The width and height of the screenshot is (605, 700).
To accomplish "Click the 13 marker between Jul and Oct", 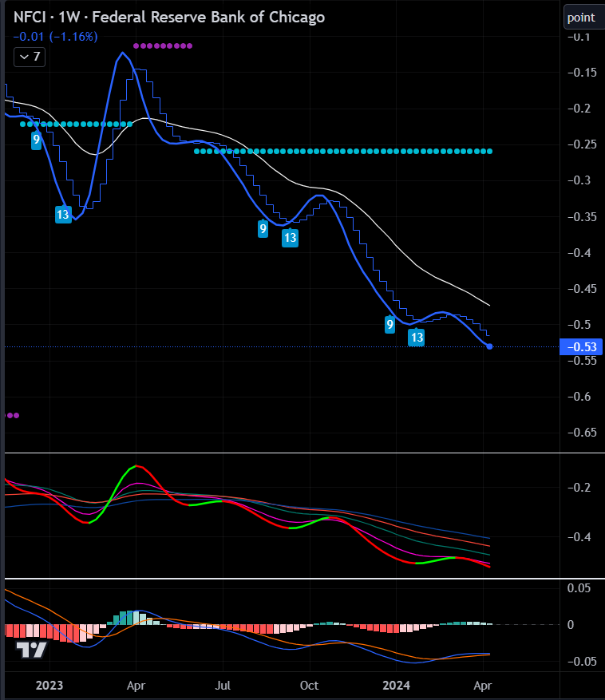I will tap(290, 237).
